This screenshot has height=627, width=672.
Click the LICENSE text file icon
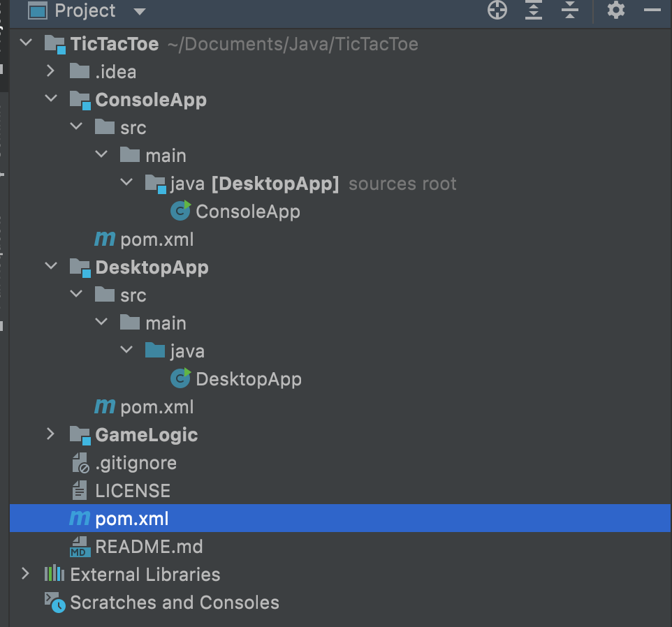[80, 490]
